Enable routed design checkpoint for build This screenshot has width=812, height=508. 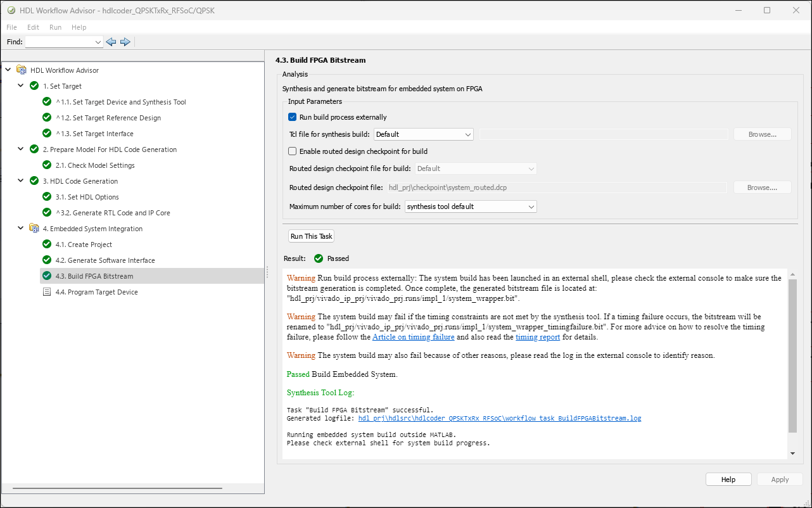pyautogui.click(x=293, y=151)
